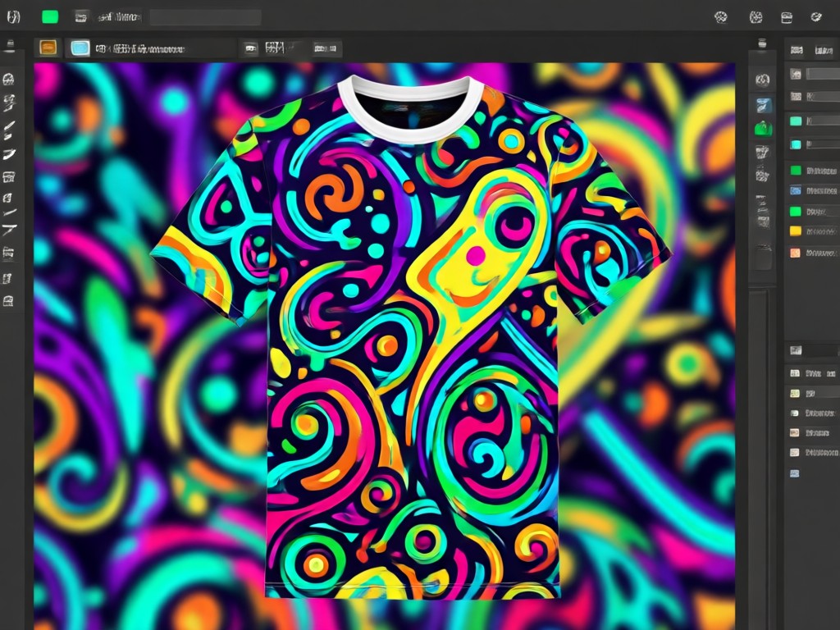840x630 pixels.
Task: Click the orange swatch button in the options bar
Action: (x=48, y=48)
